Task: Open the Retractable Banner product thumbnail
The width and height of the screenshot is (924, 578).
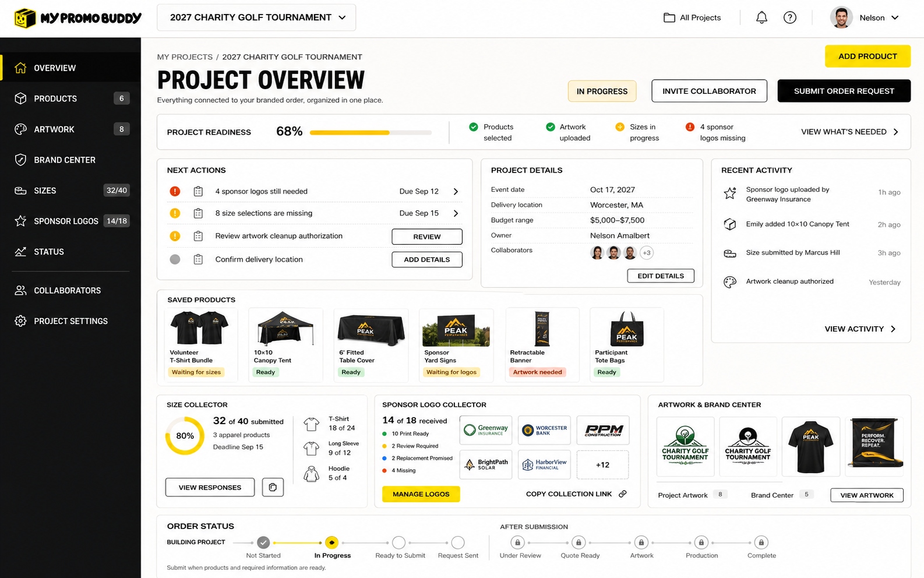Action: (542, 328)
